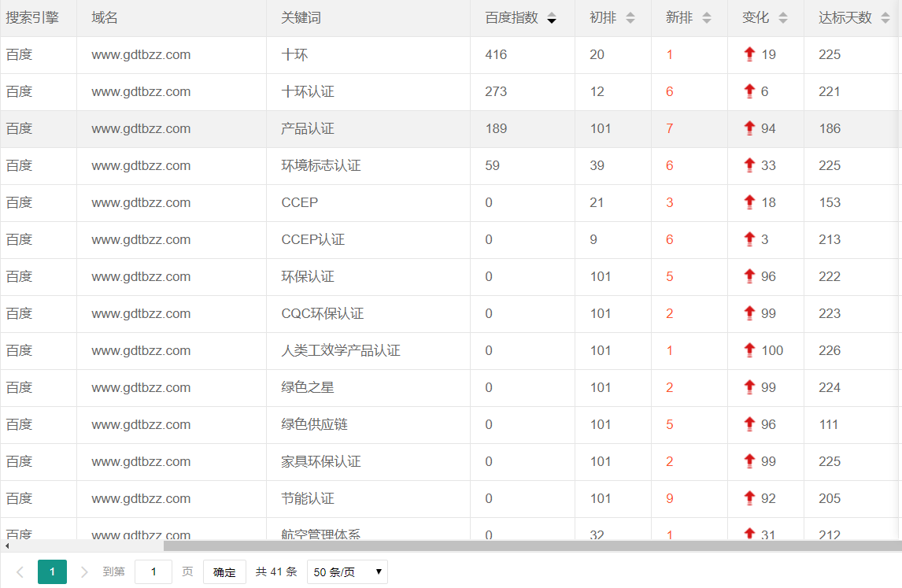Click the 达标天数 column sort arrows
The height and width of the screenshot is (588, 902).
885,18
